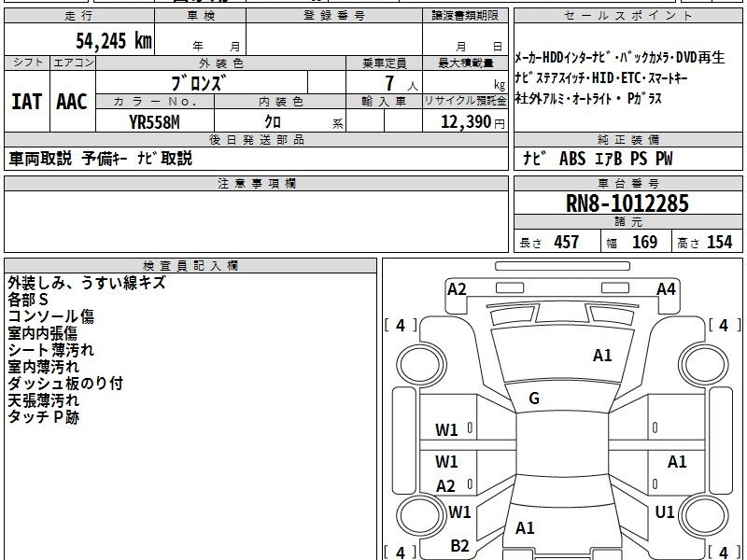Select the seating capacity 7 人
The width and height of the screenshot is (747, 560).
point(401,83)
